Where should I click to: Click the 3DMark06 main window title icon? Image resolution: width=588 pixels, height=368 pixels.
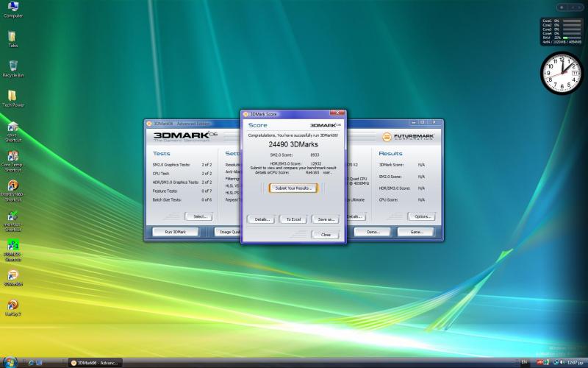click(149, 124)
